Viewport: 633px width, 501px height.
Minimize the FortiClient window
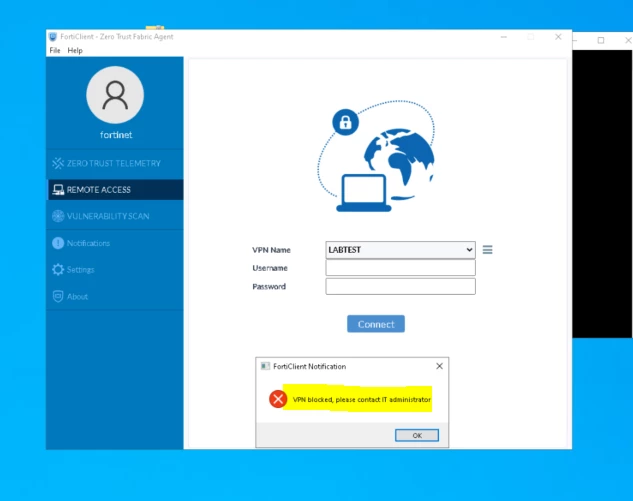click(503, 37)
